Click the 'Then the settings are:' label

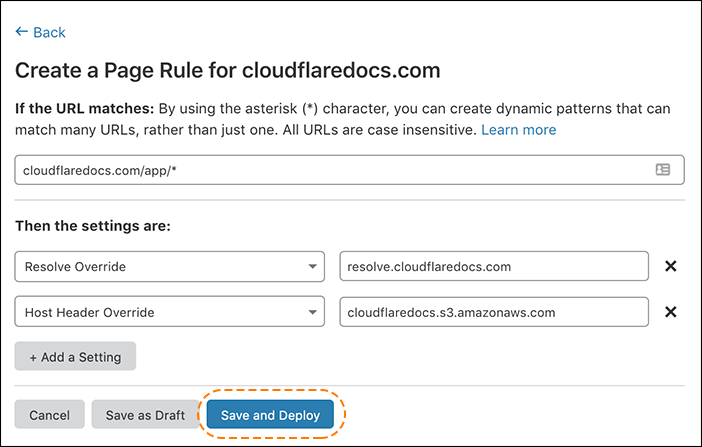93,226
